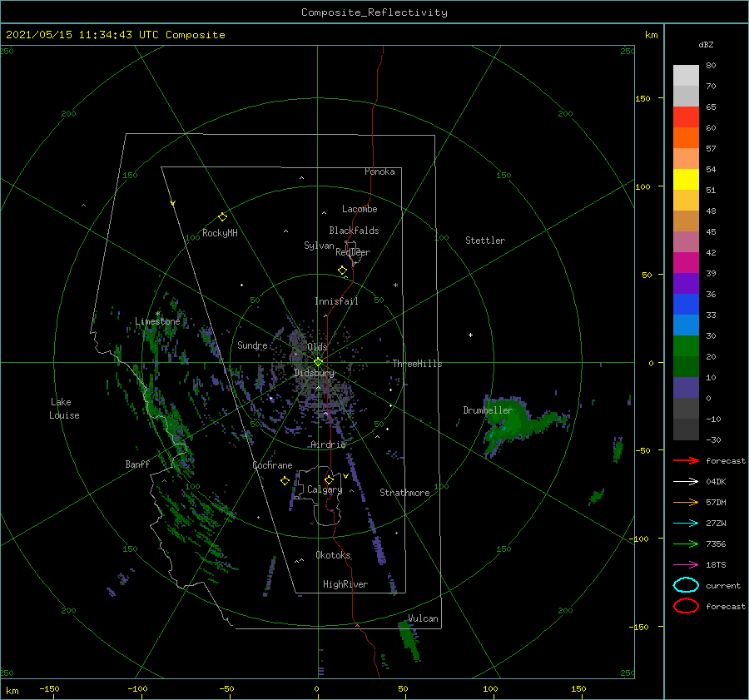
Task: Click the magenta swatch between 42 and 39
Action: 686,263
